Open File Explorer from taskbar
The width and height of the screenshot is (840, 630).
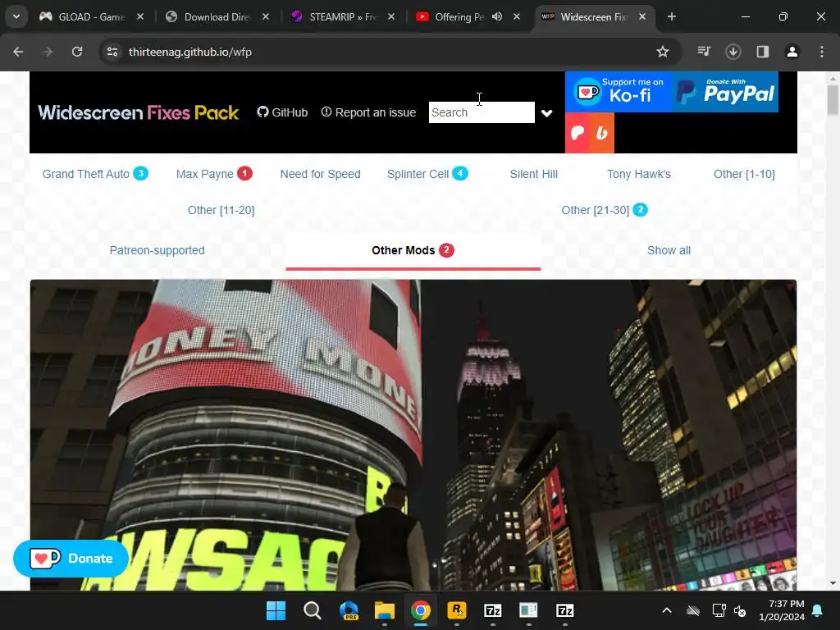[385, 610]
